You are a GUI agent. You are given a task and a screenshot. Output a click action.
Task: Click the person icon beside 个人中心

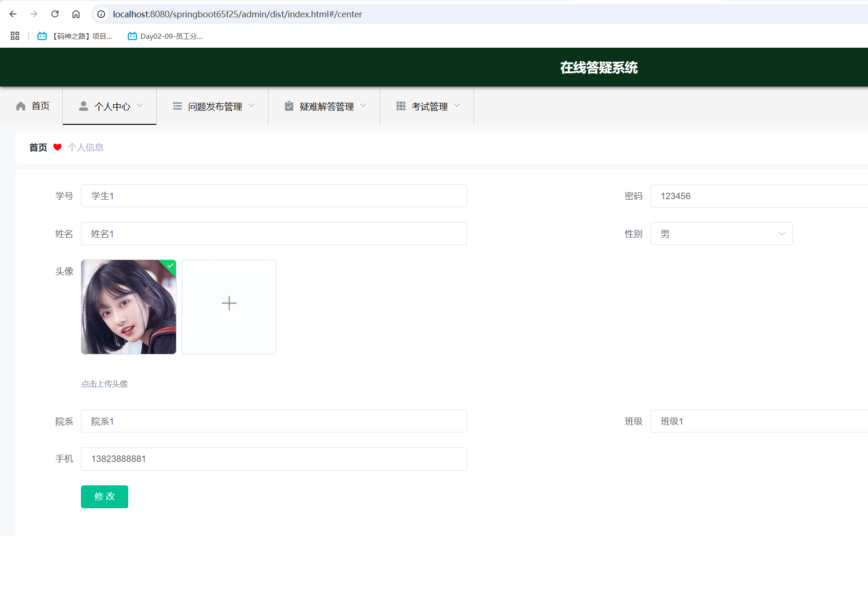pos(83,106)
